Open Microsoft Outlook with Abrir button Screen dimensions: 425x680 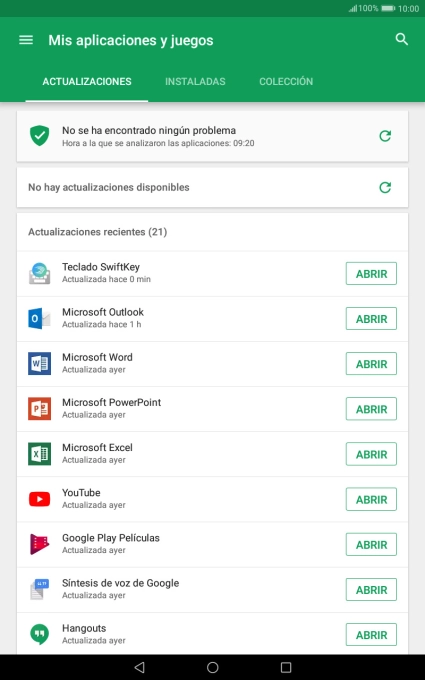pos(371,319)
